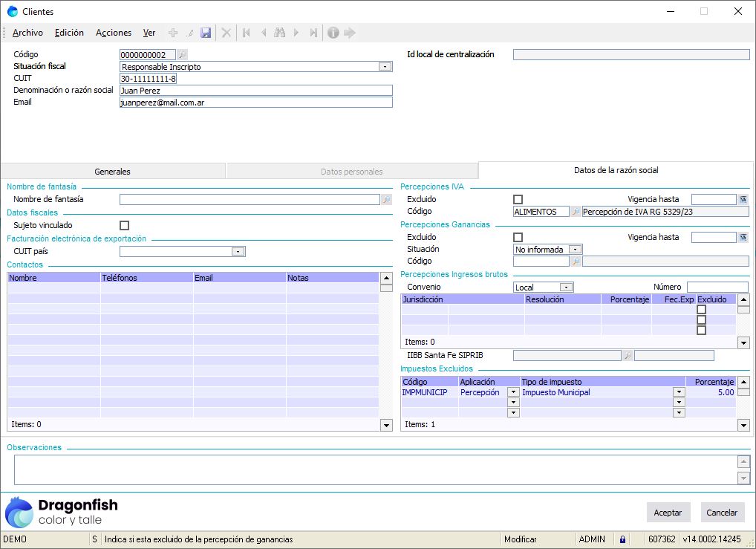Check first row Excluido box in Jurisdicción grid
756x549 pixels.
click(x=702, y=310)
